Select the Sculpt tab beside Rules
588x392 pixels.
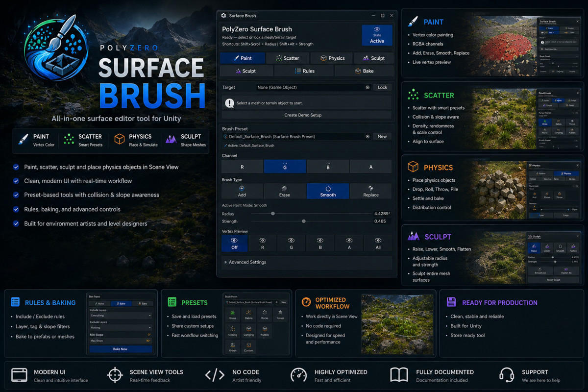[246, 71]
